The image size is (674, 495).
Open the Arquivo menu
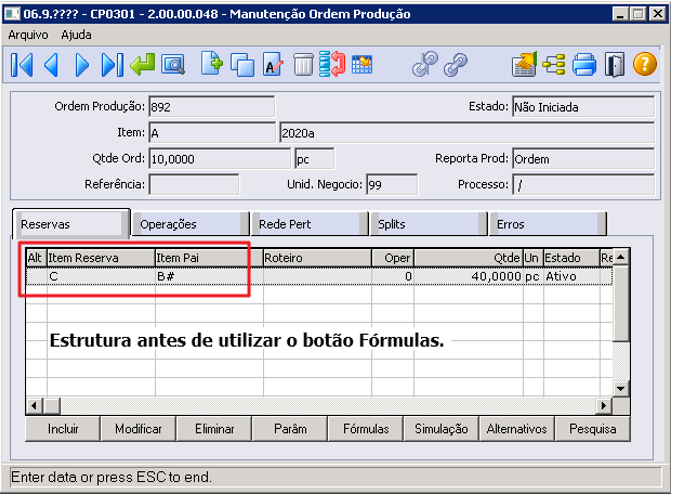tap(28, 35)
